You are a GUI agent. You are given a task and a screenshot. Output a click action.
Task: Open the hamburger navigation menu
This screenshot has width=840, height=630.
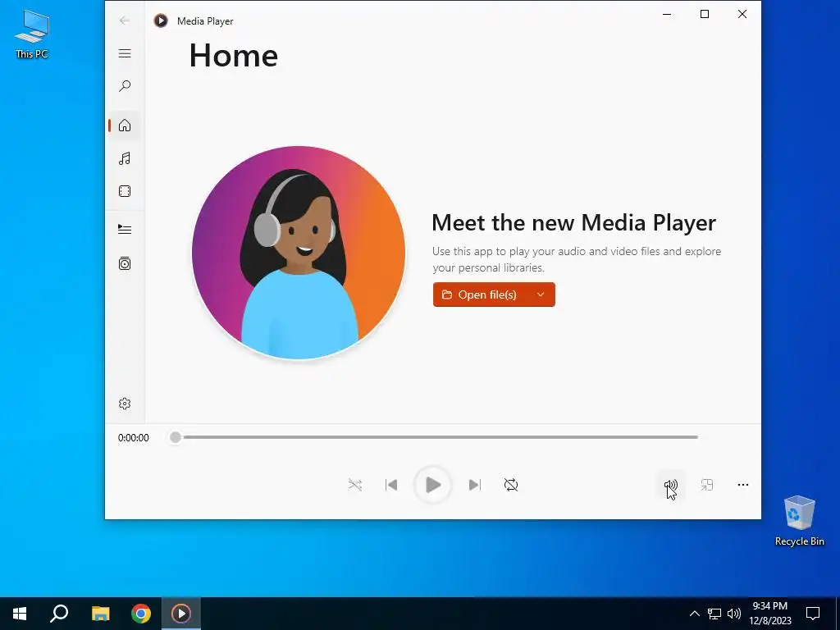(x=125, y=53)
